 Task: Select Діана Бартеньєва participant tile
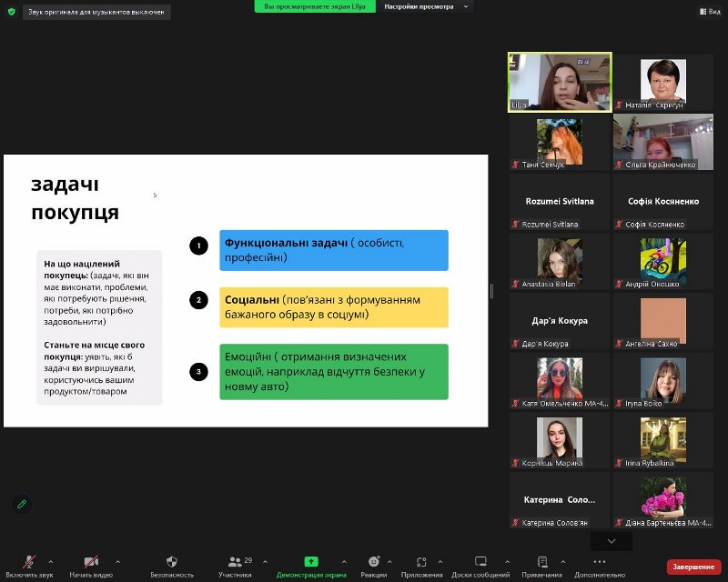pyautogui.click(x=663, y=500)
